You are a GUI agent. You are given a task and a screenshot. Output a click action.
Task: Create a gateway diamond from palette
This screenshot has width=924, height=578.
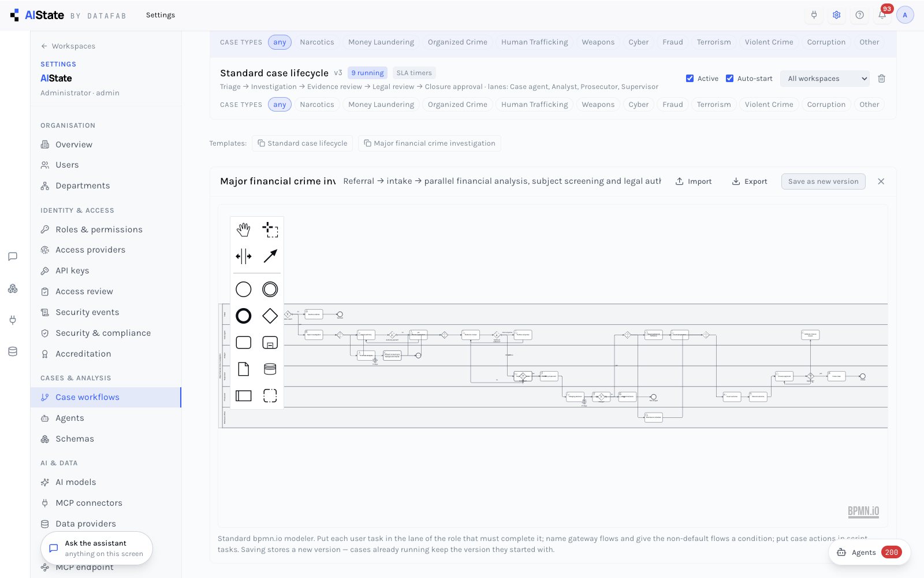(x=270, y=316)
